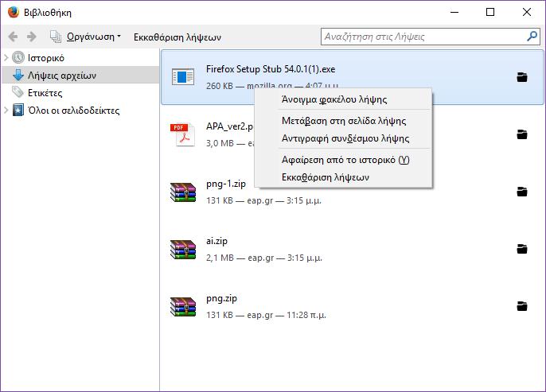The width and height of the screenshot is (546, 392).
Task: Click the archive icon of ai.zip
Action: tap(183, 250)
